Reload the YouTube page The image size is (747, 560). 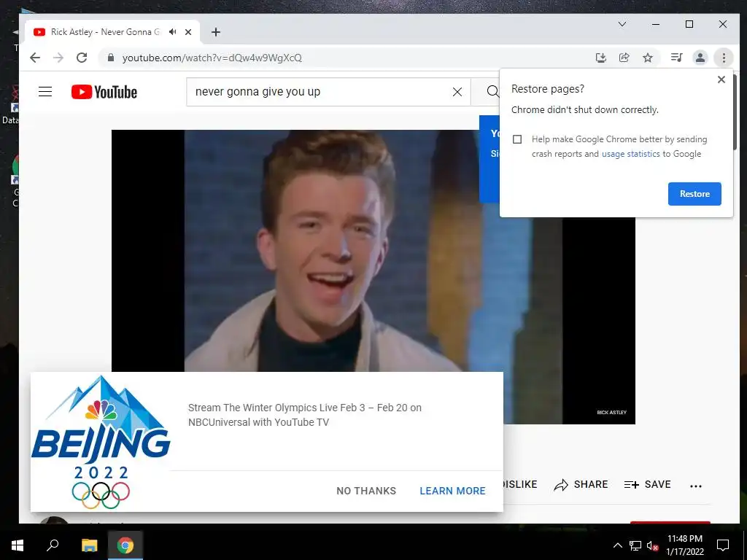click(x=82, y=58)
